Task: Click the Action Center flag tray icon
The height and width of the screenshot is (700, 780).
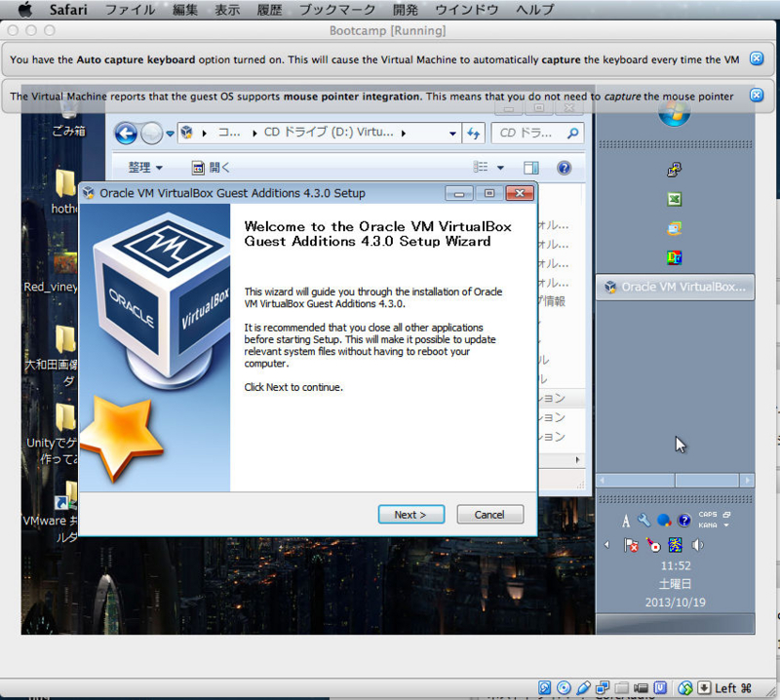Action: coord(631,545)
